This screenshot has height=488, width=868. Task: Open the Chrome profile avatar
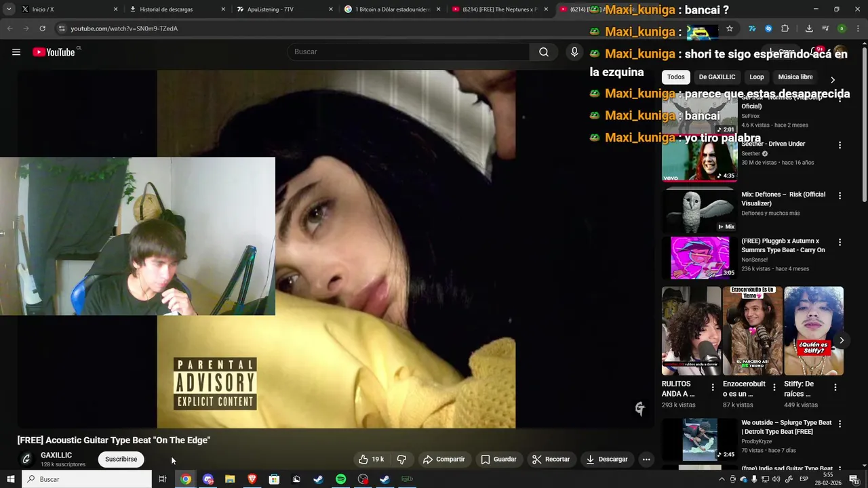(x=842, y=28)
